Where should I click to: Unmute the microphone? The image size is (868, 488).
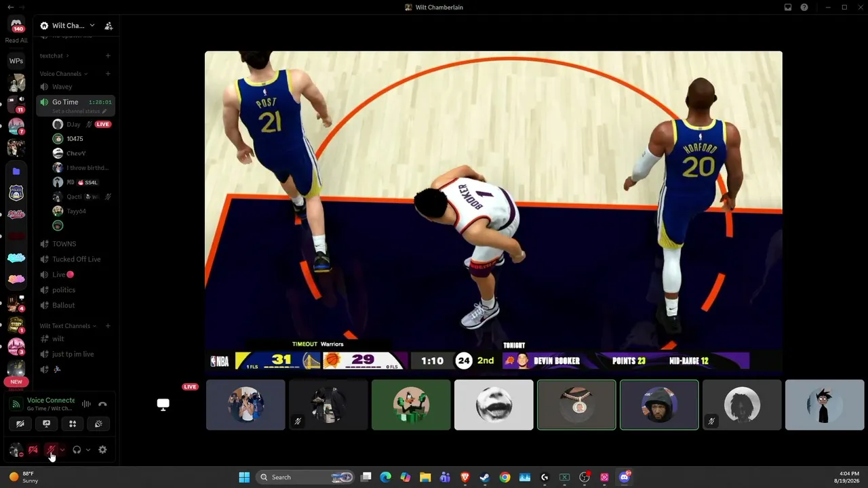pos(51,449)
